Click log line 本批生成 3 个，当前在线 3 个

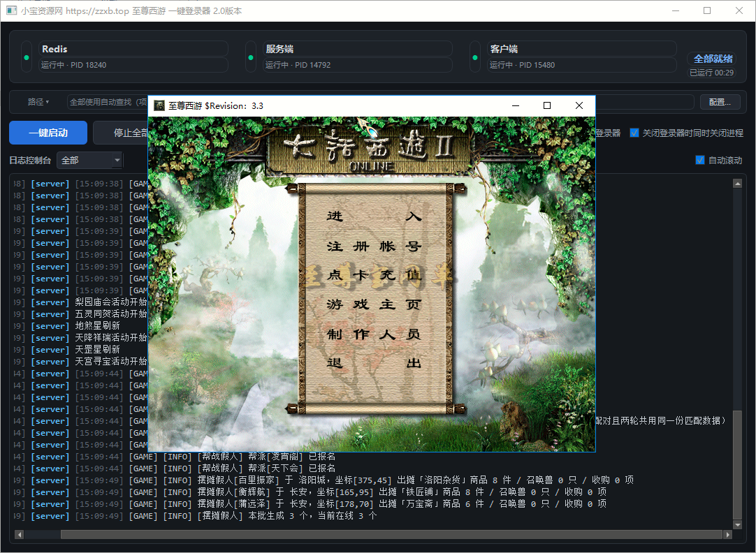click(x=312, y=516)
